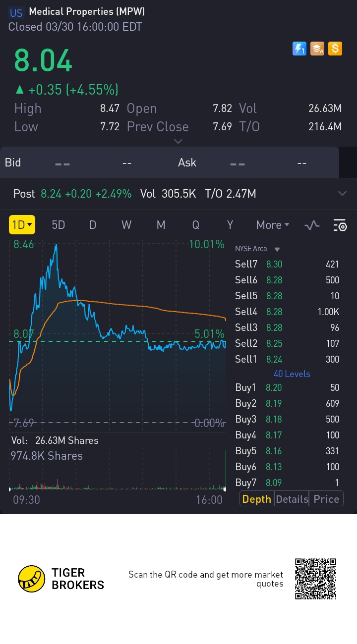Switch to the Details view
This screenshot has height=644, width=357.
pos(292,499)
